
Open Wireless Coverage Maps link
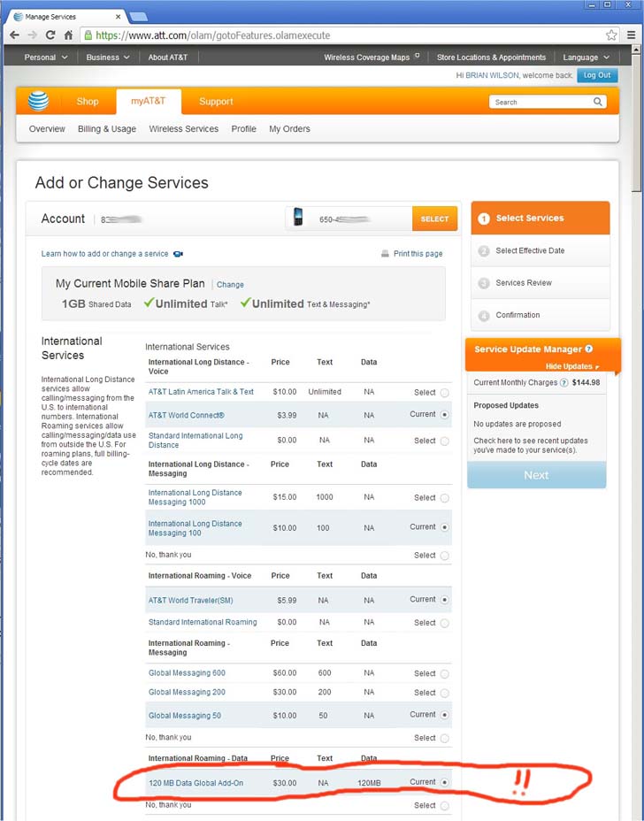pyautogui.click(x=366, y=58)
